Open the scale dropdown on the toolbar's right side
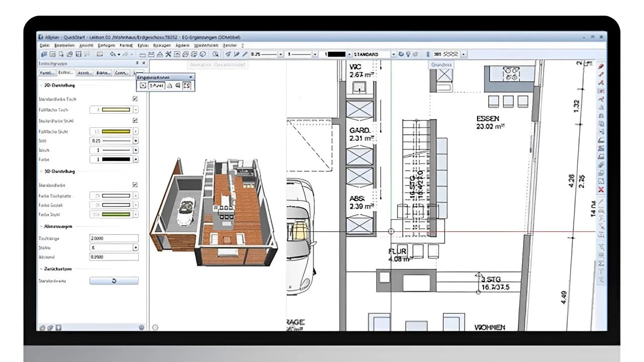644x362 pixels. point(463,54)
